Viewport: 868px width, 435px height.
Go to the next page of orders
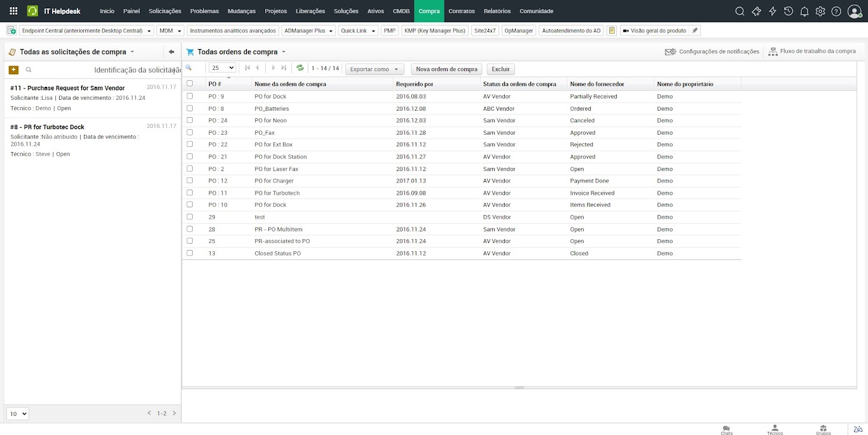[273, 68]
